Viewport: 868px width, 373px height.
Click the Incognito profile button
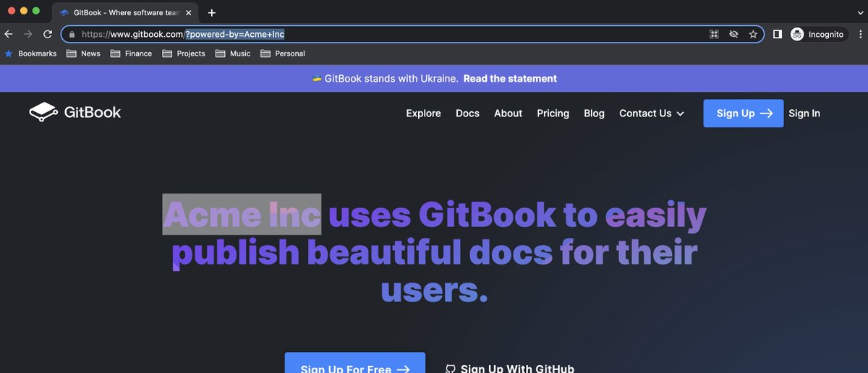point(820,34)
